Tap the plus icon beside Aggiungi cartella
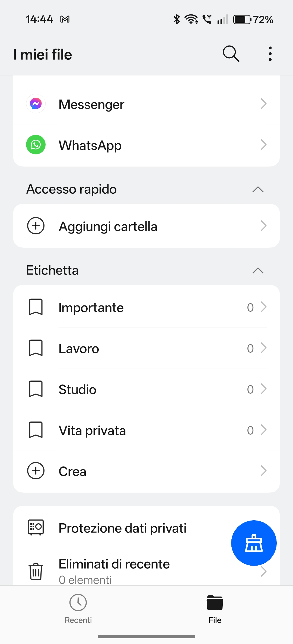The image size is (293, 644). [x=36, y=226]
